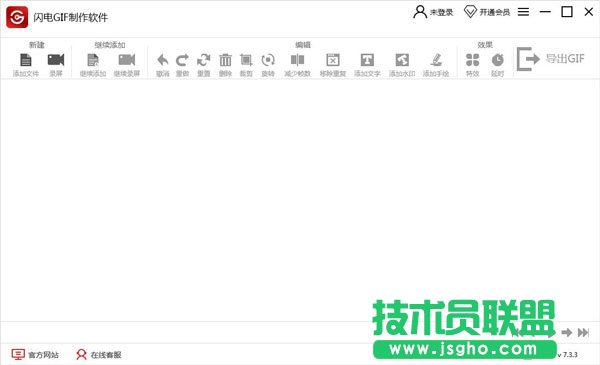Go to next frame with right arrow
The image size is (600, 365).
[x=567, y=332]
